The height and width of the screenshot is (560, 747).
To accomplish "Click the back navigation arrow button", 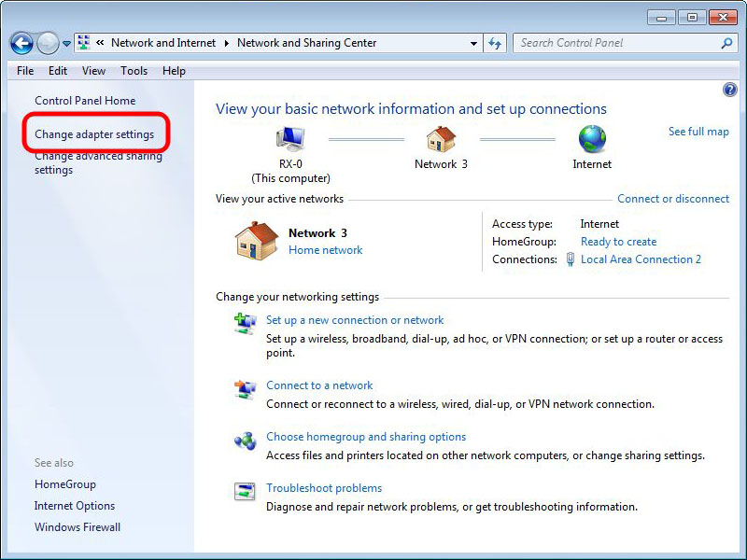I will pyautogui.click(x=22, y=43).
